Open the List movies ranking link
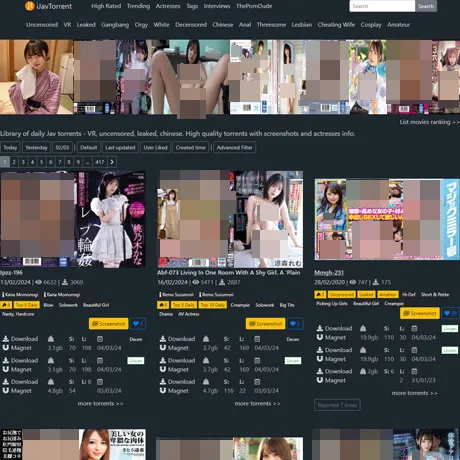This screenshot has width=460, height=460. [430, 122]
